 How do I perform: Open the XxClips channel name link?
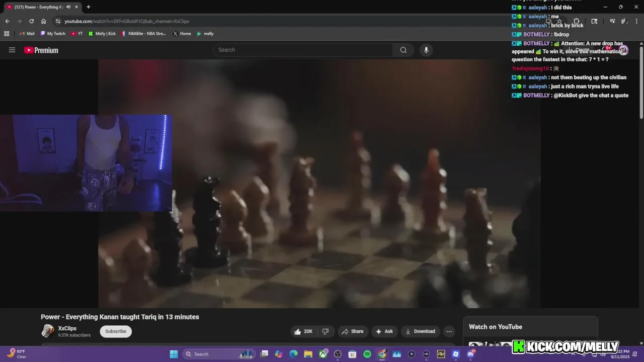(67, 328)
